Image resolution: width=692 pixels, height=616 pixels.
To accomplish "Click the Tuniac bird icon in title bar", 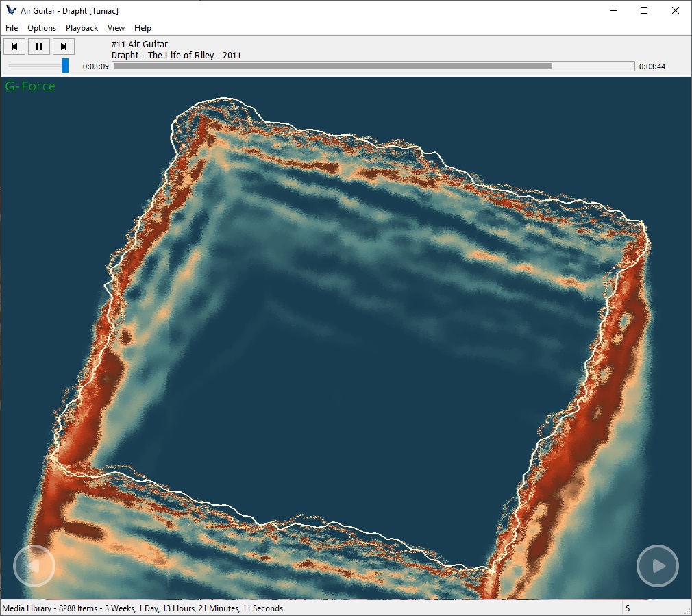I will pos(11,10).
